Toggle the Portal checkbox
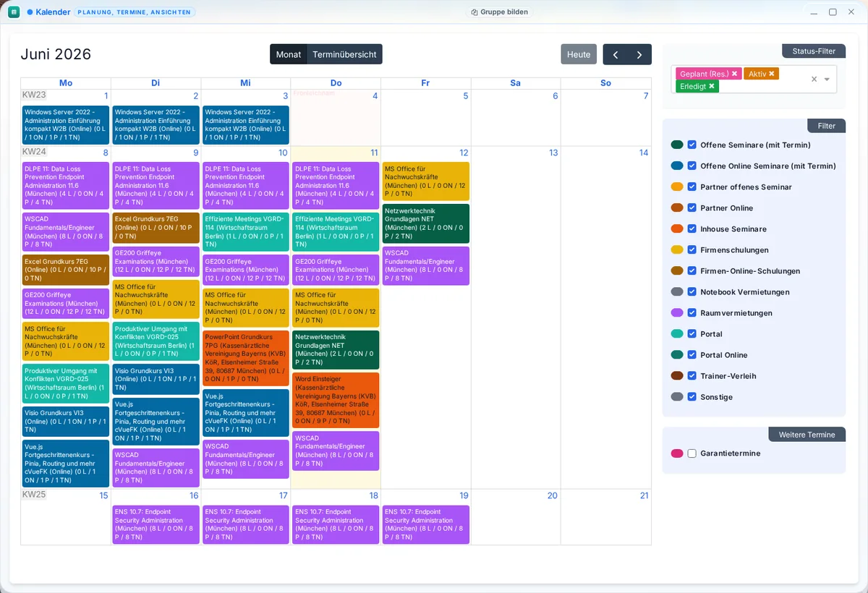Screen dimensions: 868x593 tap(692, 333)
